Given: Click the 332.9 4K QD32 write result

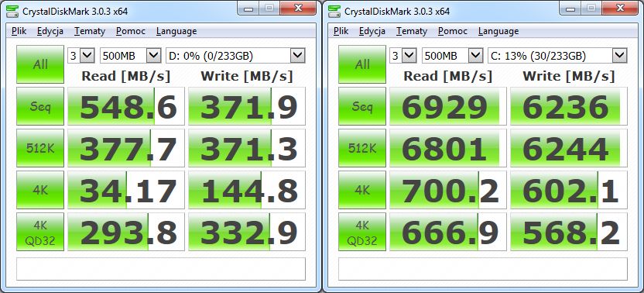Looking at the screenshot, I should (x=247, y=232).
